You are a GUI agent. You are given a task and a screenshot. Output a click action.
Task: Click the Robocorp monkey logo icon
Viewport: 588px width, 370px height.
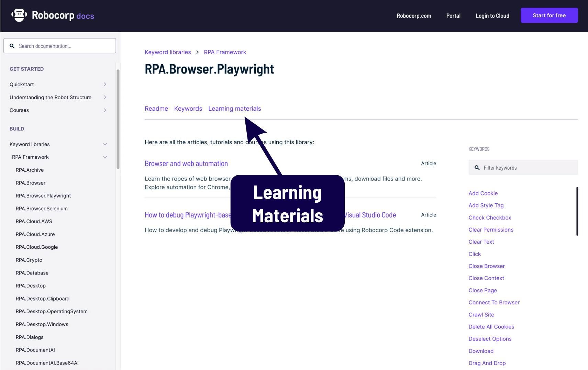(19, 15)
